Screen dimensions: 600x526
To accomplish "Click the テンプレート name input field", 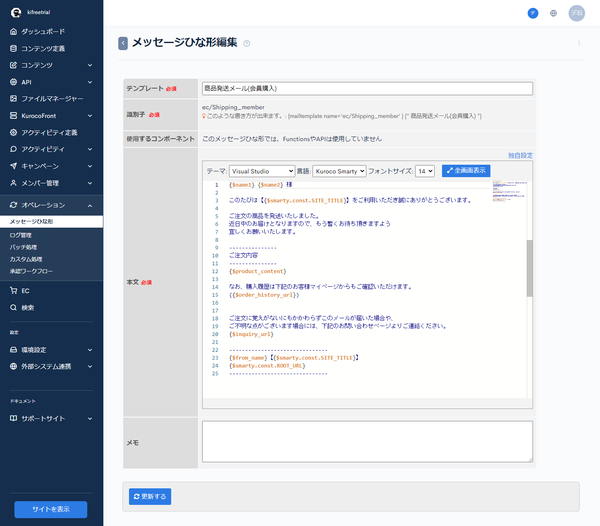I will tap(367, 88).
